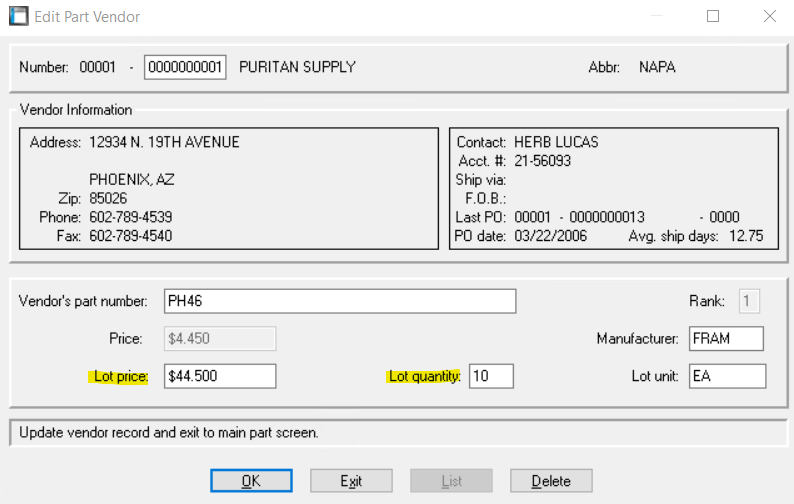Click the vendor number field showing 0000000001

tap(185, 68)
